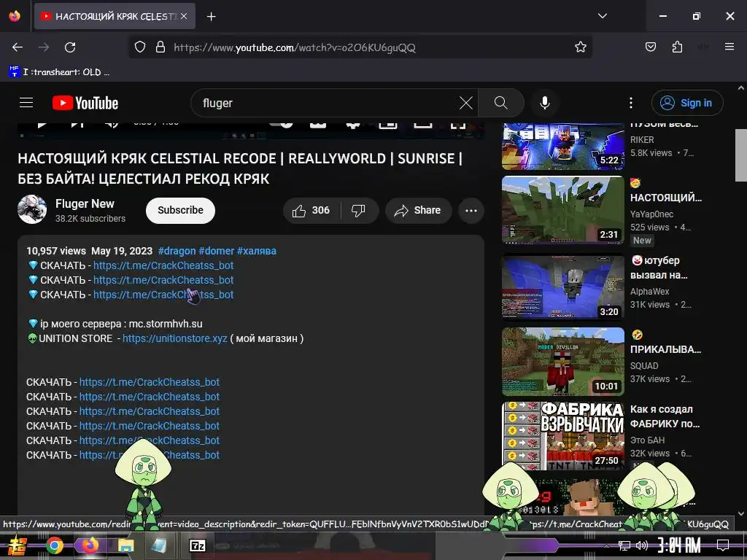Expand the list all tabs chevron
Image resolution: width=747 pixels, height=560 pixels.
[x=602, y=16]
